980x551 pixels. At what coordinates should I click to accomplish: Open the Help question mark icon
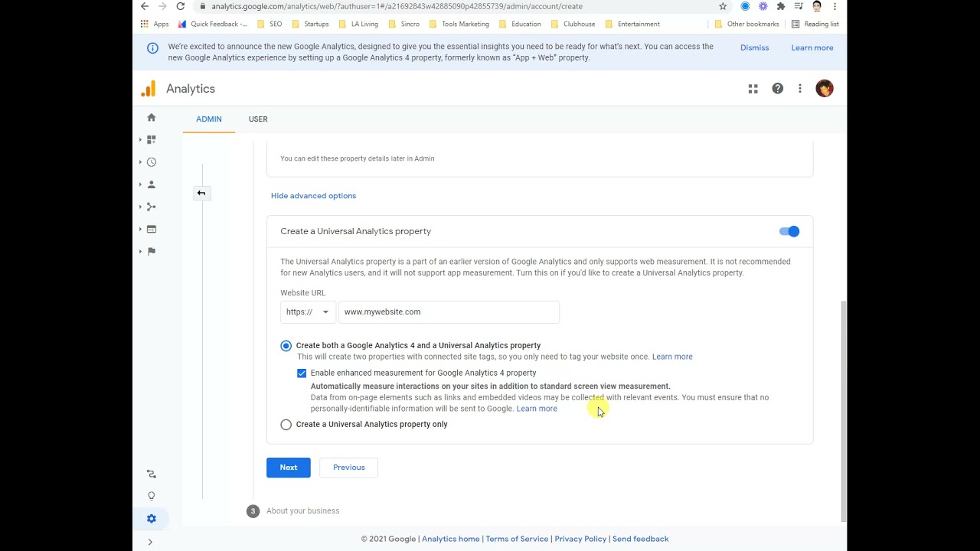click(777, 89)
